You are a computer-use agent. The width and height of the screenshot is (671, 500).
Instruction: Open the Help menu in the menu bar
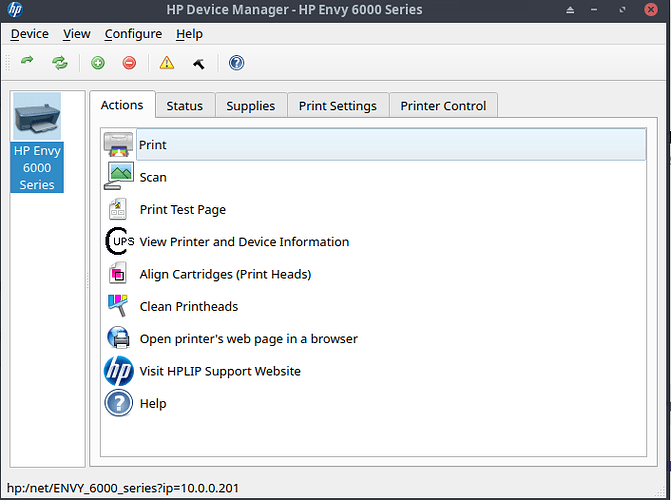189,34
